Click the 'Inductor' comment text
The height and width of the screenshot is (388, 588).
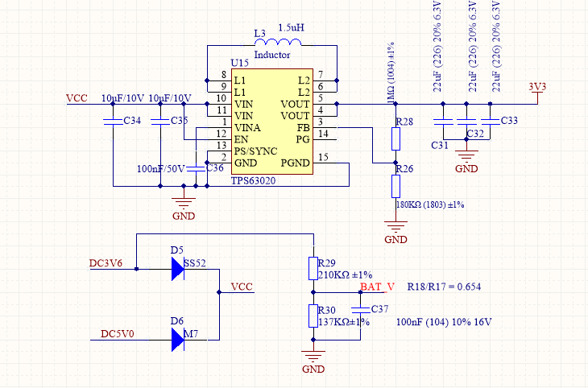[272, 55]
